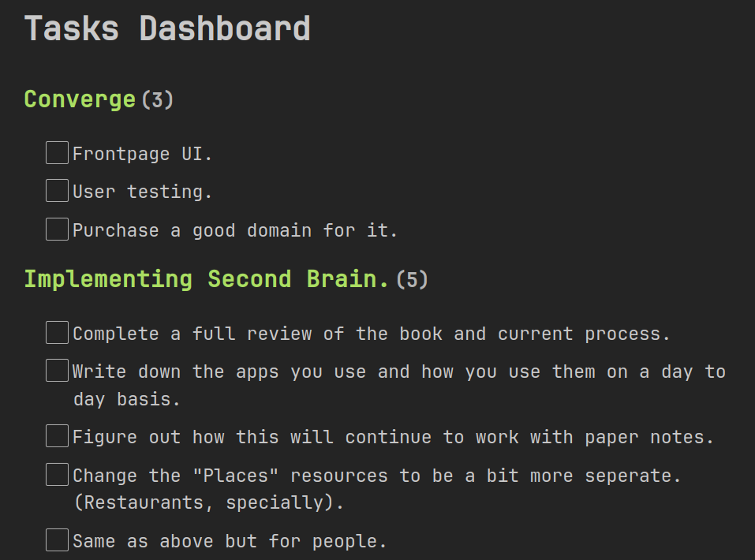This screenshot has height=560, width=755.
Task: Click the "Frontpage UI." task text
Action: [x=143, y=154]
